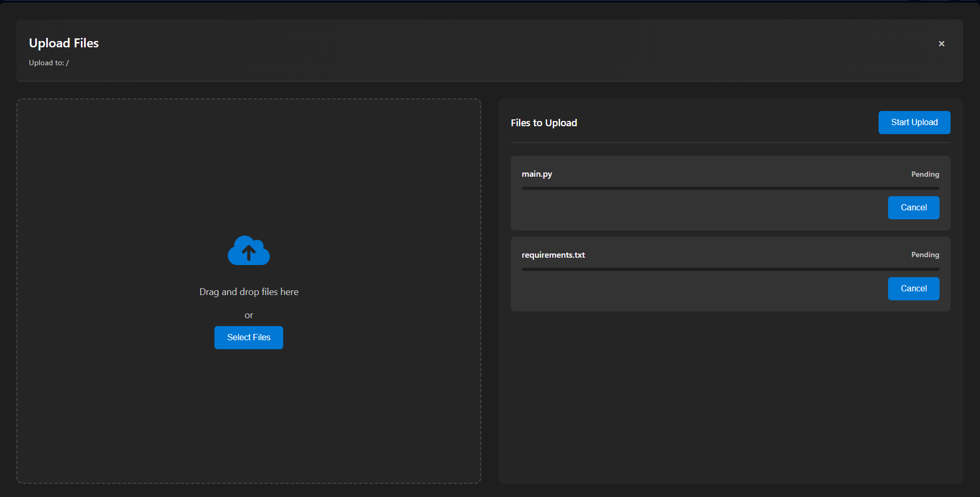Start Upload of the queued files
Image resolution: width=980 pixels, height=497 pixels.
(914, 122)
